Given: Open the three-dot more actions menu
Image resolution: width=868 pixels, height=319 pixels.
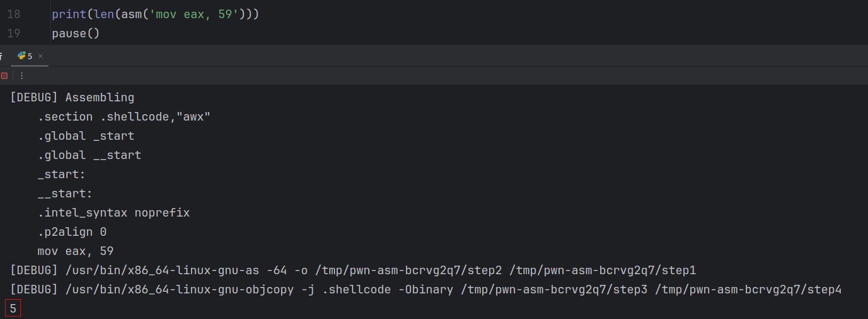Looking at the screenshot, I should coord(22,76).
